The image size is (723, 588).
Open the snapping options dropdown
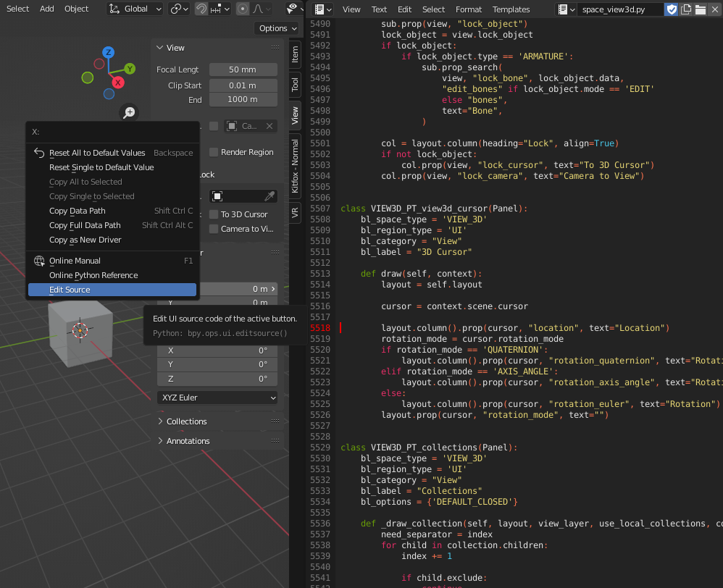(x=220, y=9)
